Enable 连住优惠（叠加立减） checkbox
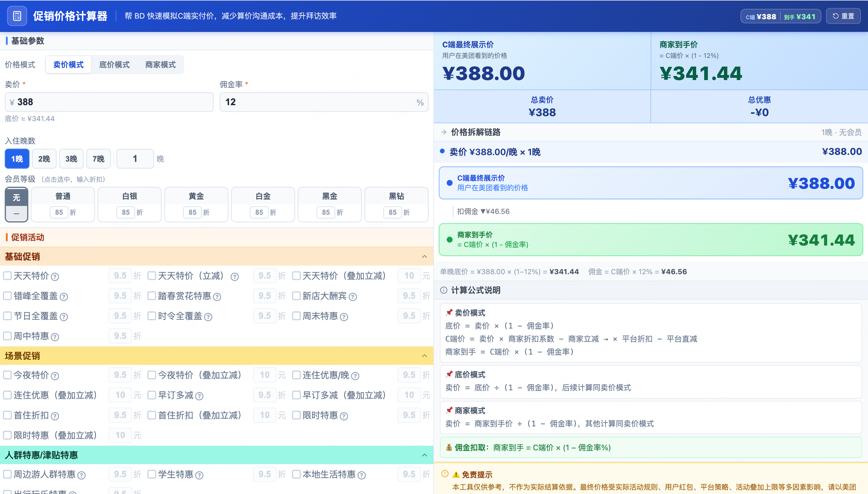Image resolution: width=868 pixels, height=494 pixels. tap(7, 395)
